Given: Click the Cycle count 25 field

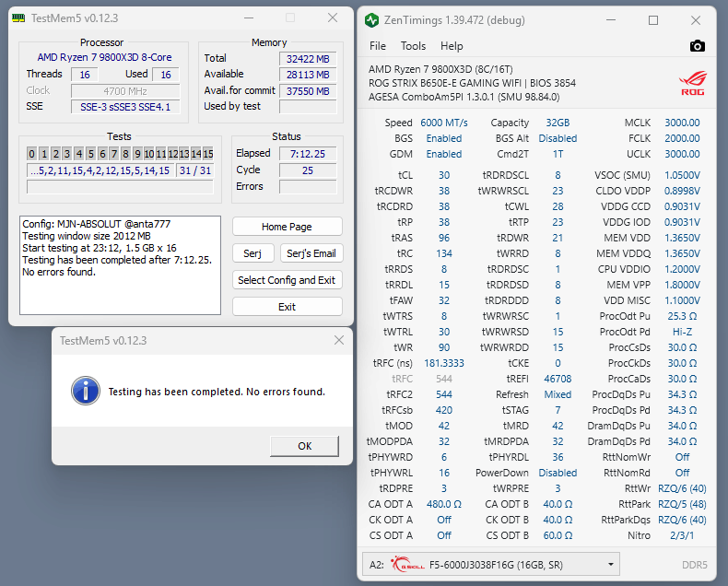Looking at the screenshot, I should (308, 170).
